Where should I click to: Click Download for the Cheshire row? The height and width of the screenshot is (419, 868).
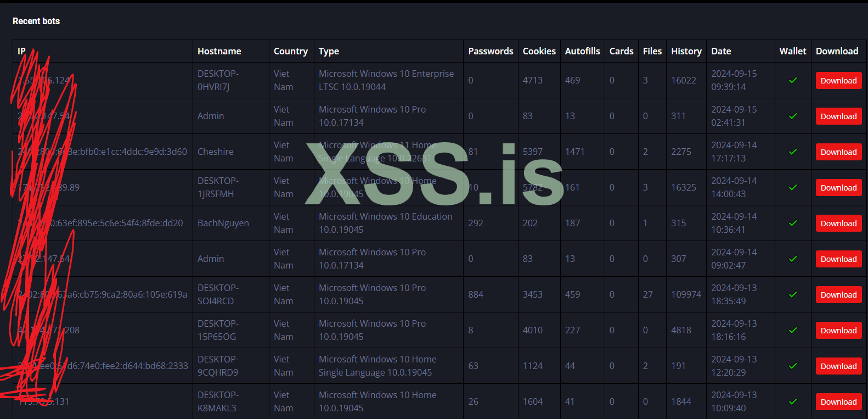pyautogui.click(x=838, y=152)
